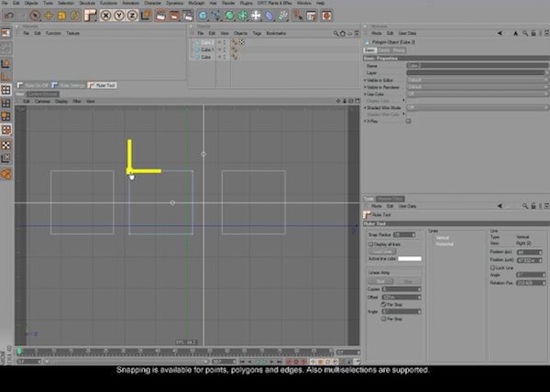This screenshot has width=550, height=392.
Task: Click the Layer field in Basic Properties
Action: coord(476,72)
